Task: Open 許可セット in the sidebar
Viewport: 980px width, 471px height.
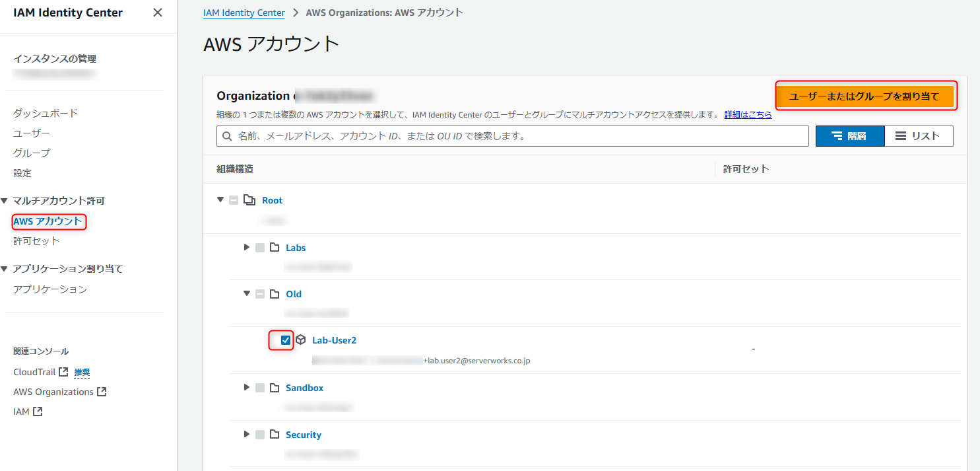Action: [x=36, y=241]
